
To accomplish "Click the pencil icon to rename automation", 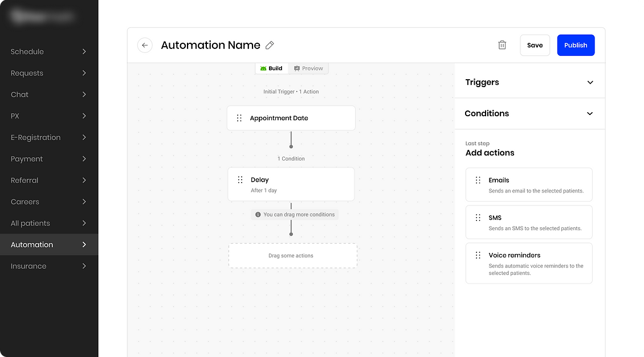I will 270,46.
